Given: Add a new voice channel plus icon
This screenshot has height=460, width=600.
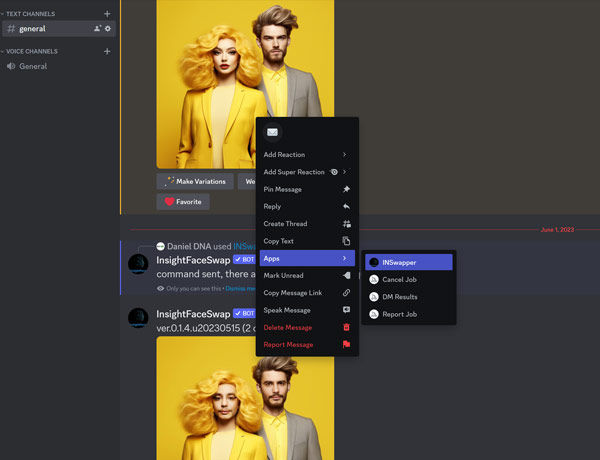Looking at the screenshot, I should (x=107, y=51).
